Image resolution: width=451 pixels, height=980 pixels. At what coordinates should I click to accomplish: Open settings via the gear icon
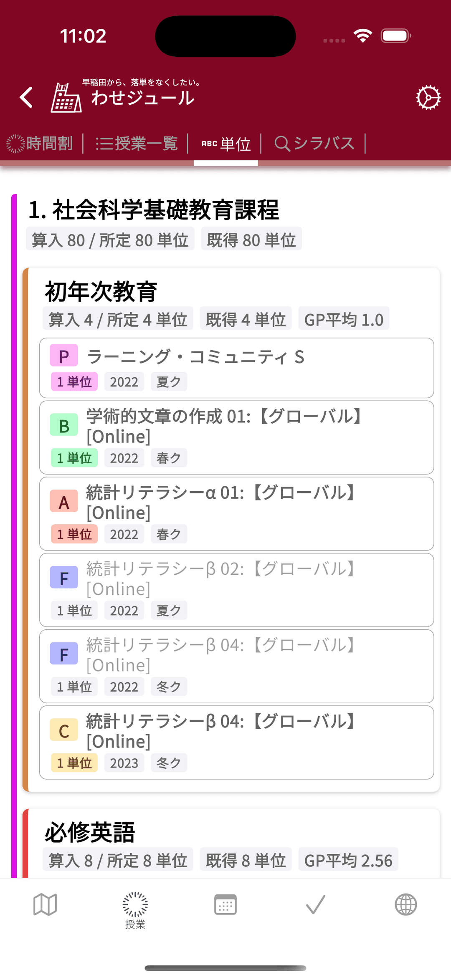(x=428, y=98)
